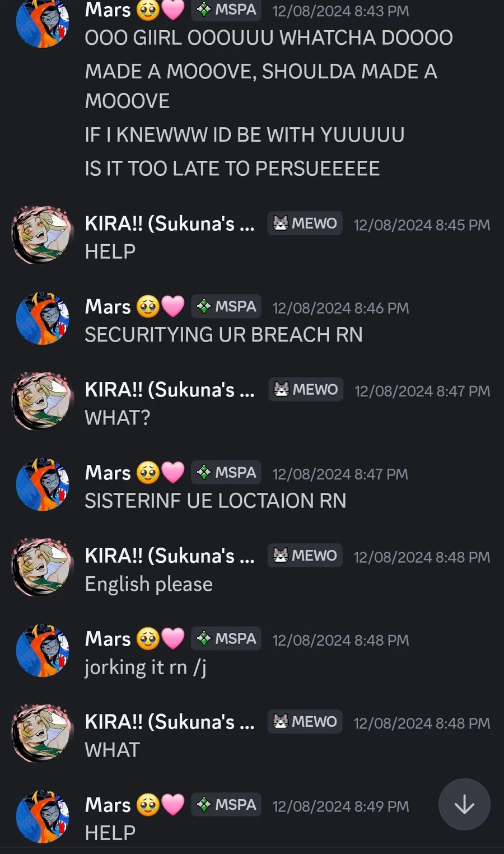This screenshot has height=854, width=504.
Task: Open Mars's avatar on the 8:46 PM message
Action: (43, 318)
